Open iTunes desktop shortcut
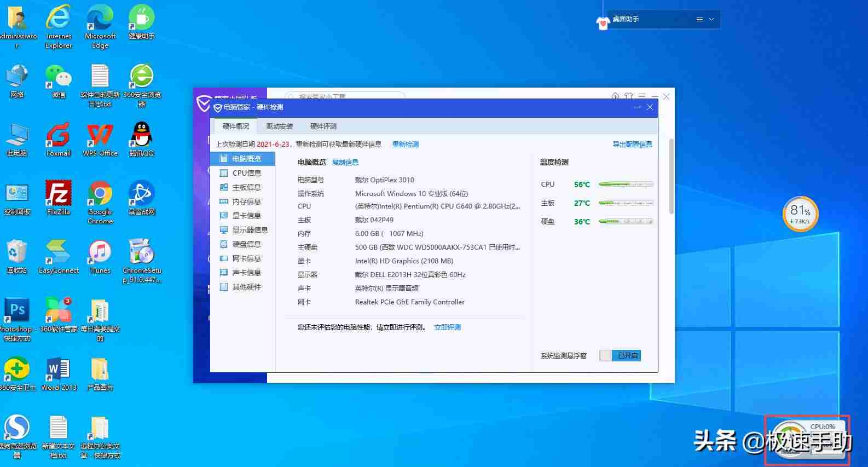This screenshot has height=467, width=868. (100, 257)
